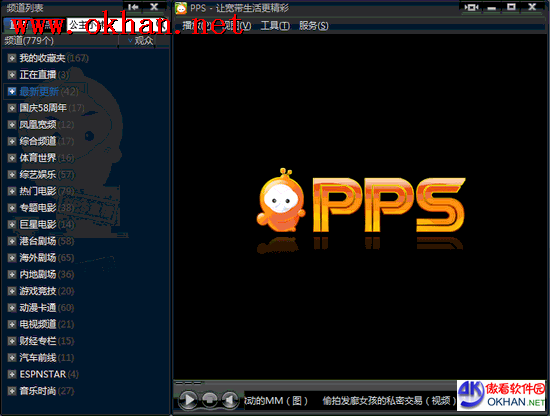Click the Play button
Screen dimensions: 550x416
pos(188,400)
